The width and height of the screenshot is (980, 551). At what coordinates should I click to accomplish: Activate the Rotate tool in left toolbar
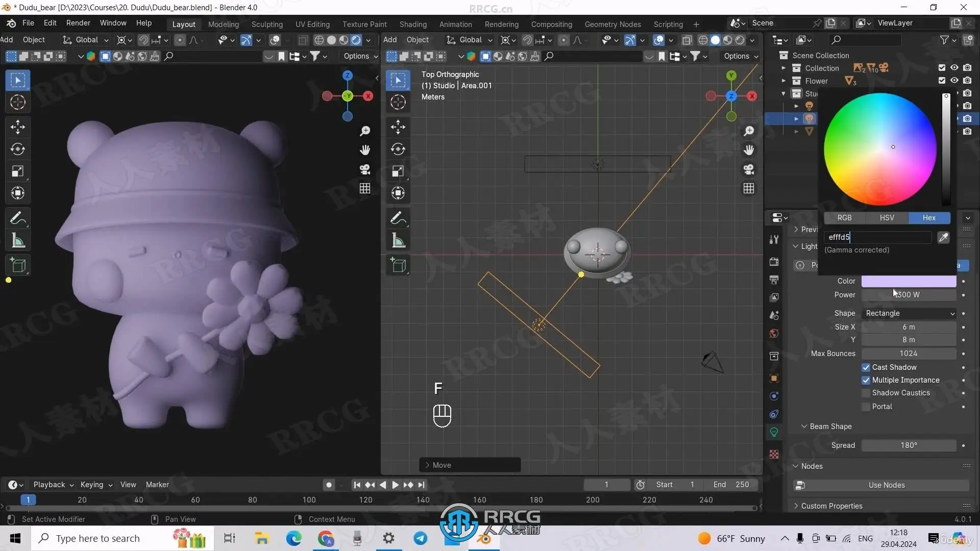coord(18,149)
